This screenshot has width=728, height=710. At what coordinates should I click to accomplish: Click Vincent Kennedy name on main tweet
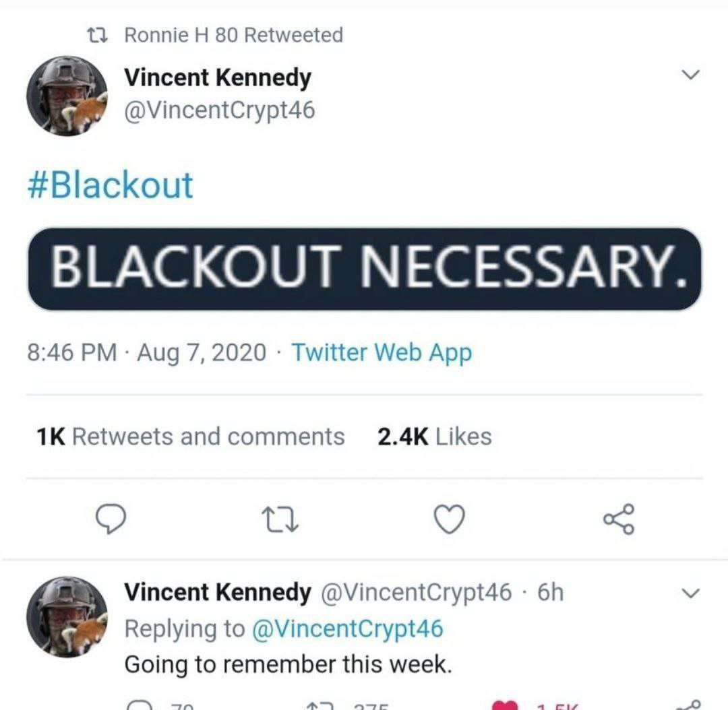coord(217,78)
